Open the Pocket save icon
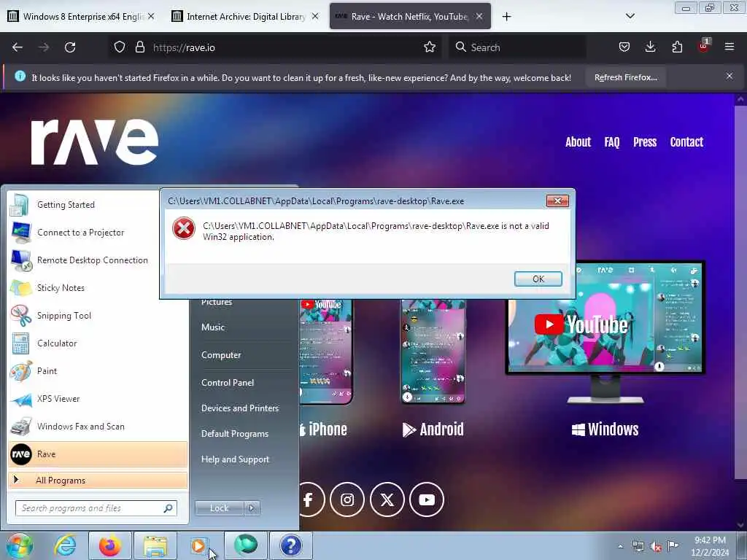 pyautogui.click(x=624, y=47)
